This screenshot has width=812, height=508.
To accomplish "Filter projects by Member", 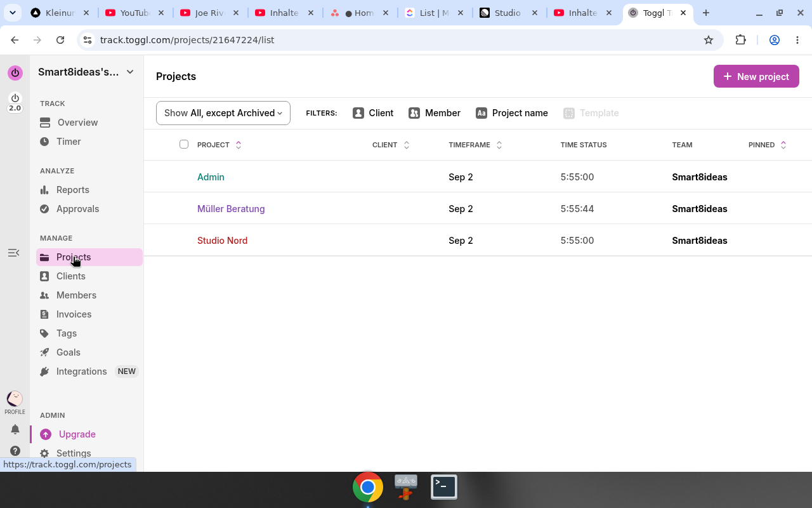I will 435,113.
